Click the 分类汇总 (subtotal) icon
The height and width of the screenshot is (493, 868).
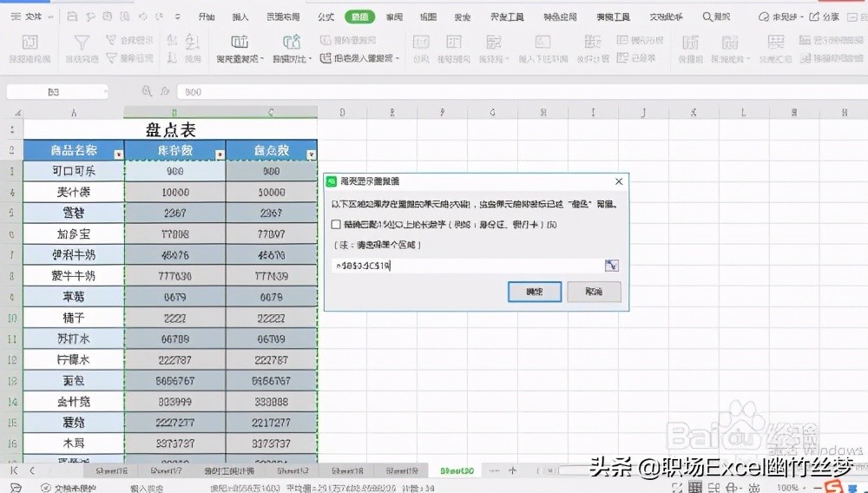tap(775, 43)
